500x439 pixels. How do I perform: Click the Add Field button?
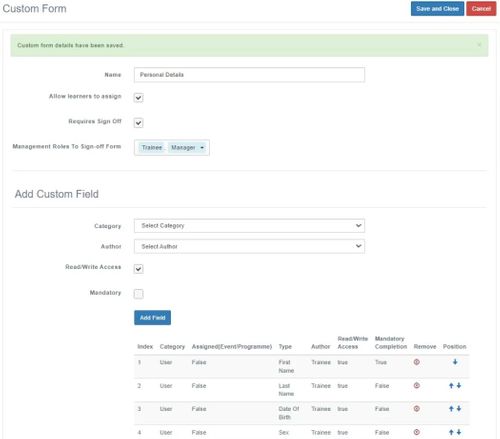click(x=152, y=318)
